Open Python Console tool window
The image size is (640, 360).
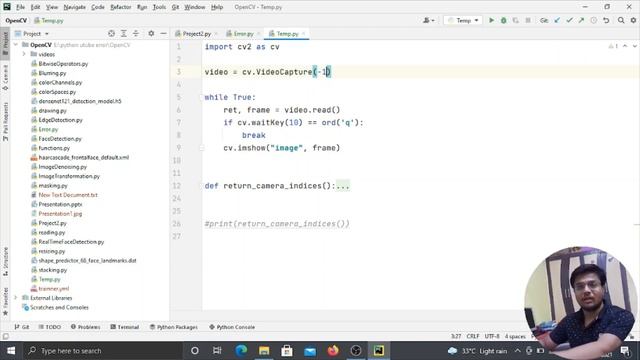pos(232,327)
